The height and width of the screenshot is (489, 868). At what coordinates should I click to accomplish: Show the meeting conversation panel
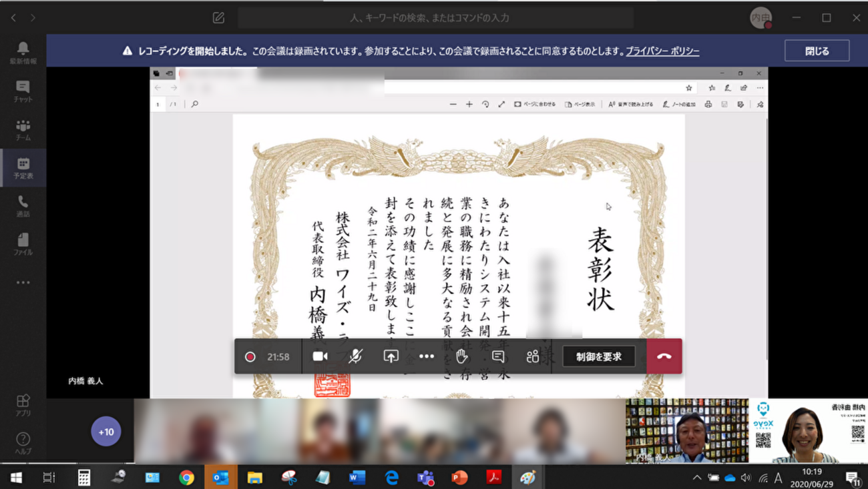pos(498,356)
